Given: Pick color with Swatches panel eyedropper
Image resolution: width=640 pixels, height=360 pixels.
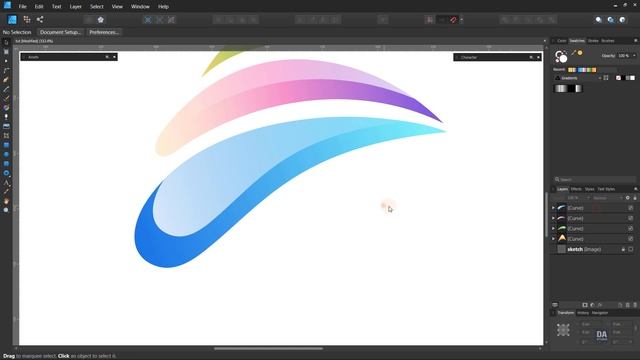Looking at the screenshot, I should click(573, 53).
